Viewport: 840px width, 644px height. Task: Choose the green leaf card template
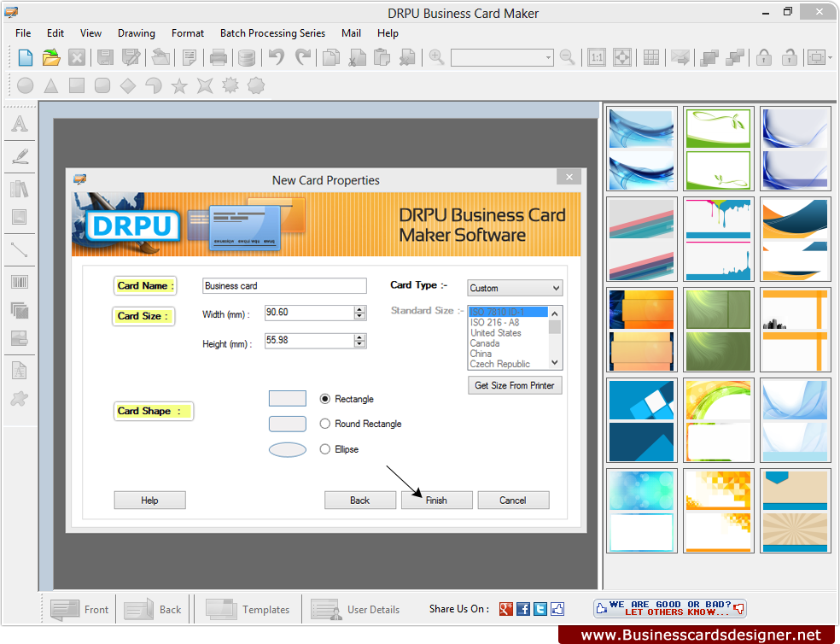coord(719,149)
